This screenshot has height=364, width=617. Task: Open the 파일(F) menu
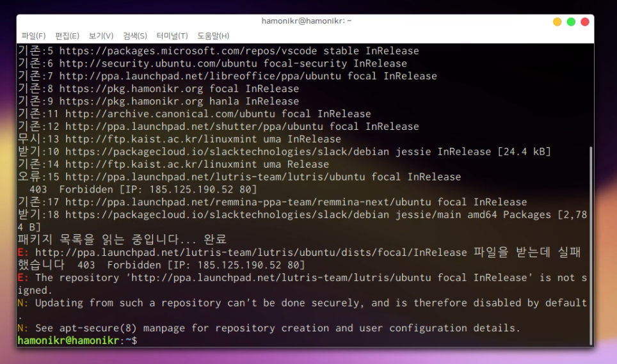tap(33, 36)
